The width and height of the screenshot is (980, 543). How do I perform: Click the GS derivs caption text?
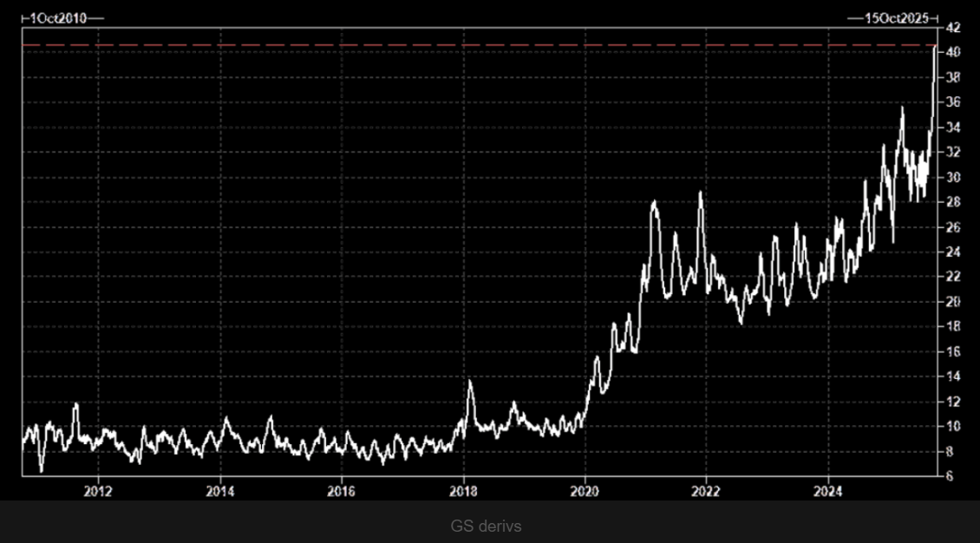pos(486,526)
